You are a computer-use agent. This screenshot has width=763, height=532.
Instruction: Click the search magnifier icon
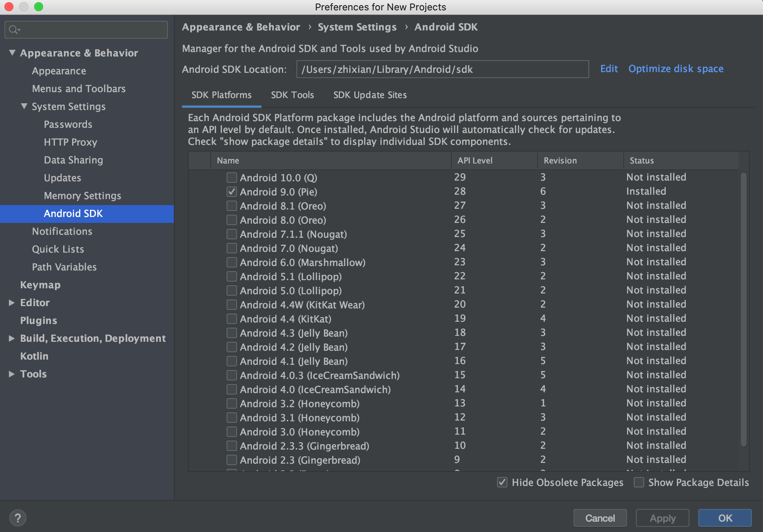[x=13, y=30]
